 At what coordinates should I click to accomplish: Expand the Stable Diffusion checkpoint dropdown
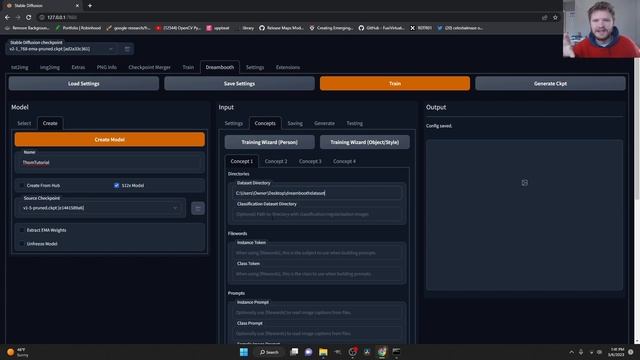point(111,49)
